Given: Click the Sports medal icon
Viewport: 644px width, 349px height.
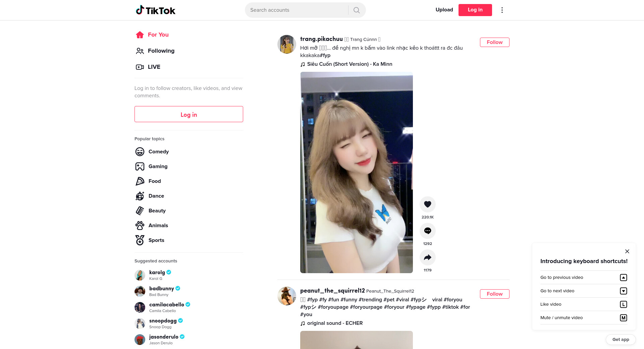Looking at the screenshot, I should pos(140,240).
